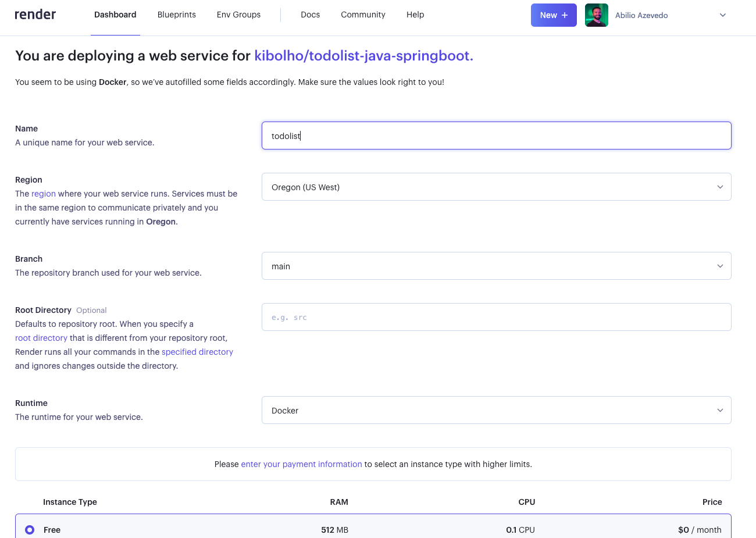Click the Price column header
This screenshot has height=538, width=756.
coord(712,502)
